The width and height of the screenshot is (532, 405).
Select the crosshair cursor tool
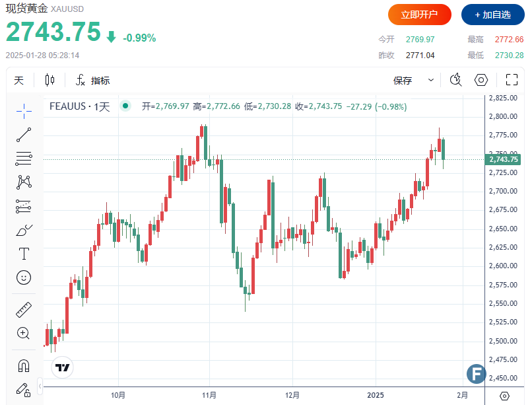pos(24,110)
